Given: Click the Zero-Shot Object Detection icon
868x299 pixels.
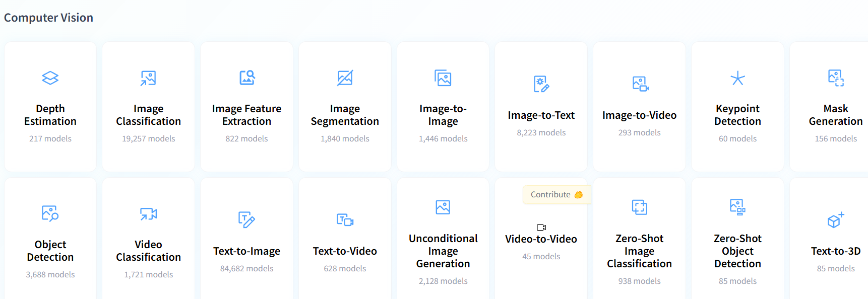Looking at the screenshot, I should 737,207.
